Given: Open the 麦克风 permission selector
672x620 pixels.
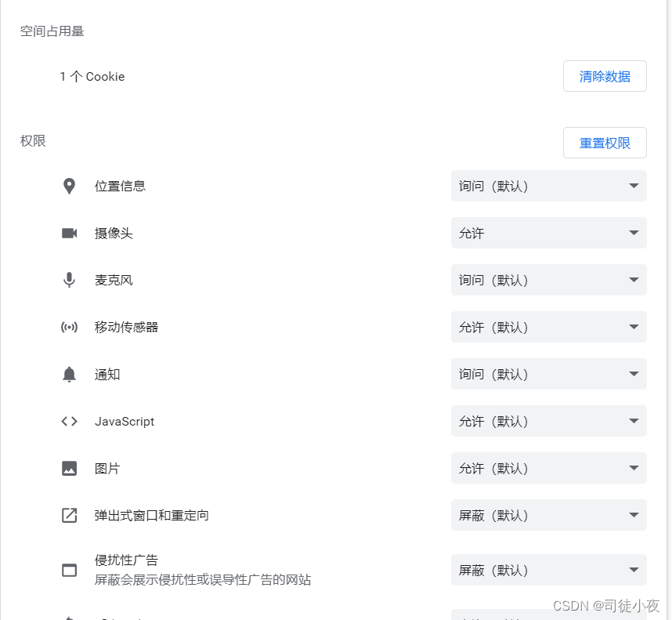Looking at the screenshot, I should [548, 280].
